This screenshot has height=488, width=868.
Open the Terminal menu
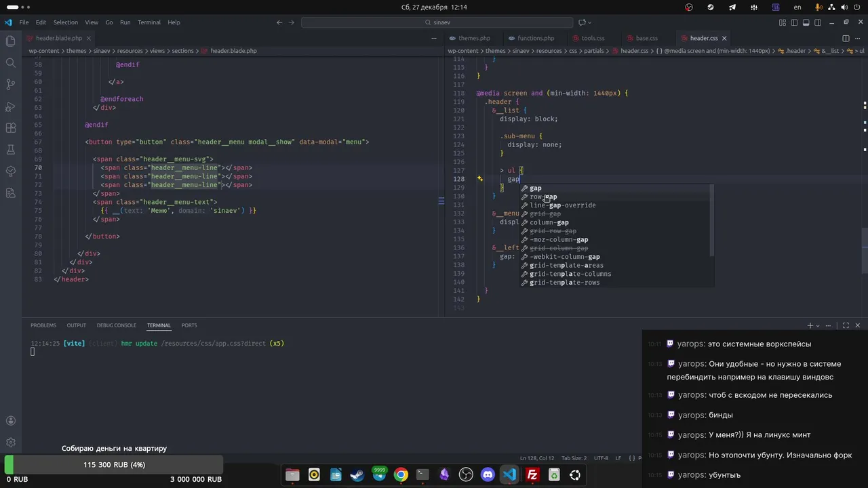click(149, 22)
